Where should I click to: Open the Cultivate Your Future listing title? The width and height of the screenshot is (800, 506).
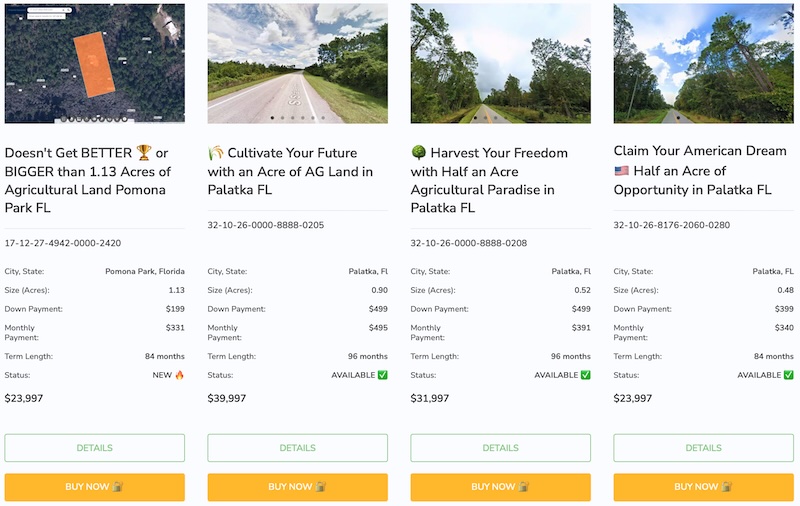[290, 171]
